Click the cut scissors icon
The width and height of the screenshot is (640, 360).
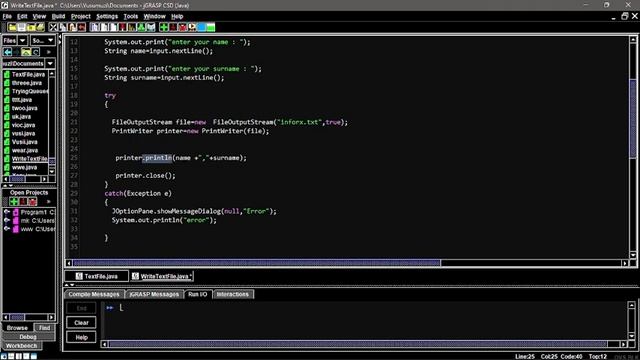pos(53,27)
